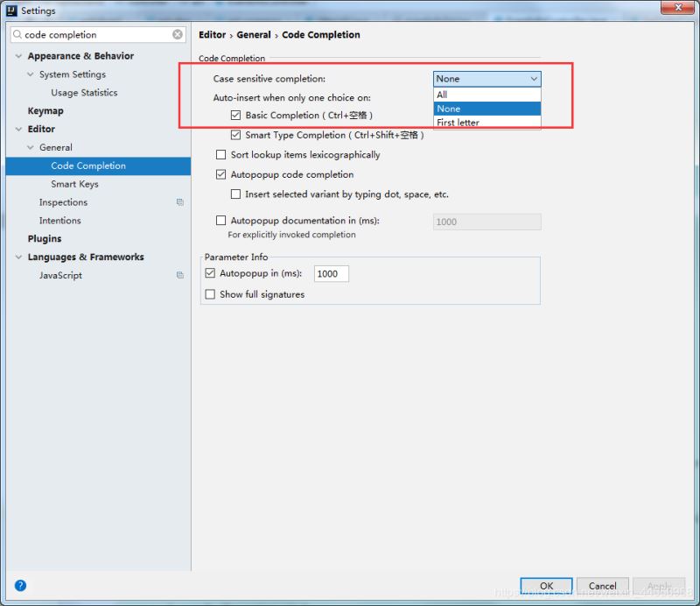Click System Settings tree label
The height and width of the screenshot is (606, 700).
tap(73, 74)
